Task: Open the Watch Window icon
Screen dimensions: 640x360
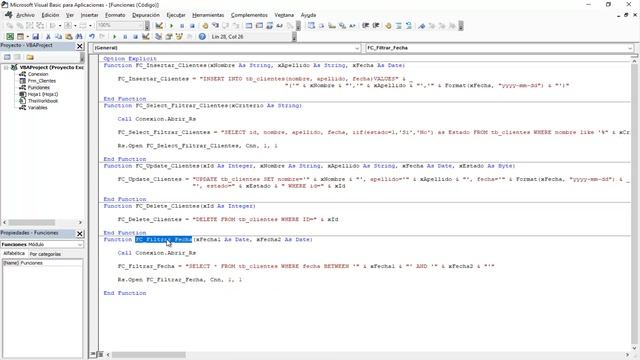Action: [269, 26]
